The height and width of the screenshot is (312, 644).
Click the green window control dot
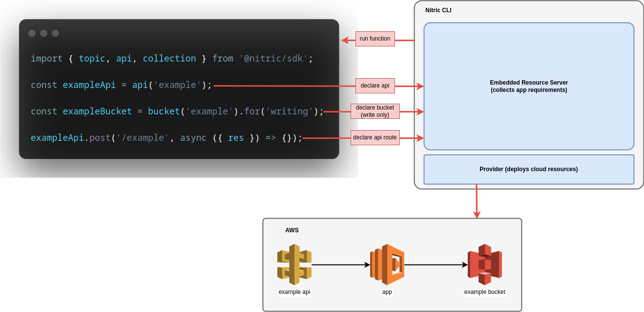click(x=55, y=33)
